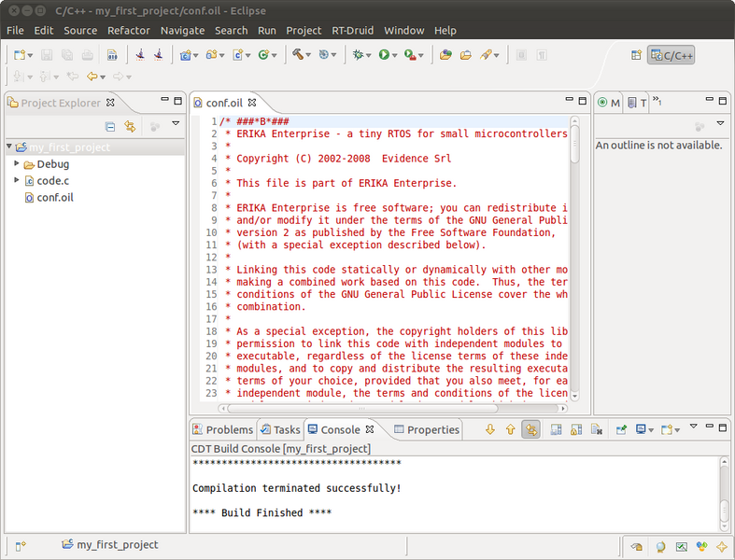
Task: Click the Debug bug icon
Action: [x=358, y=55]
